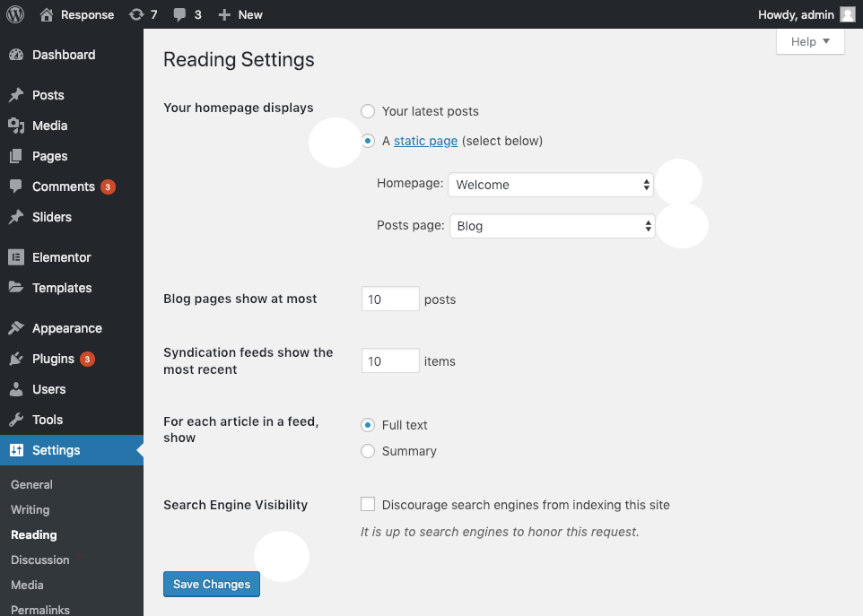Click the Save Changes button
Screen dimensions: 863x616
coord(212,584)
